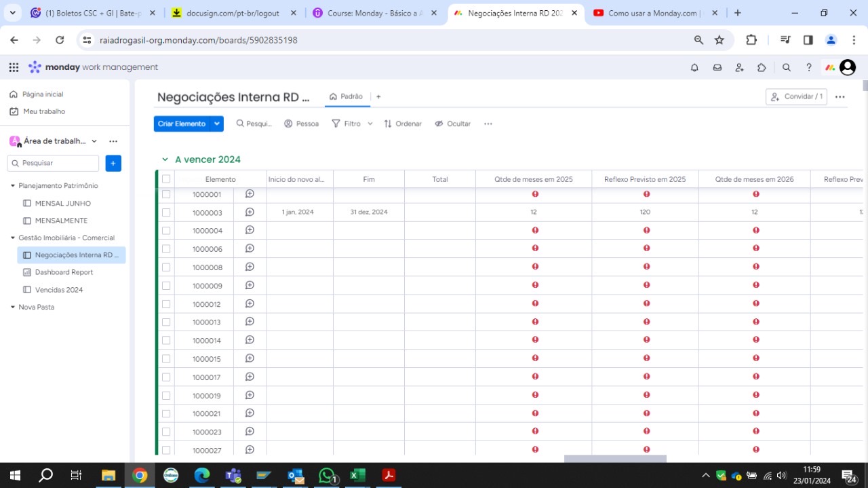Check the box for row 1000021

[166, 414]
